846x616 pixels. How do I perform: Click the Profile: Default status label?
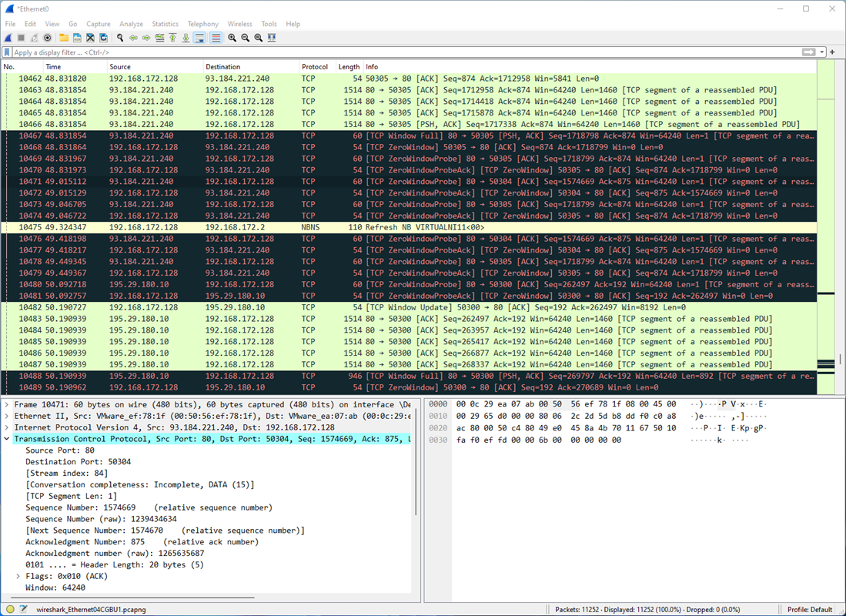tap(809, 610)
